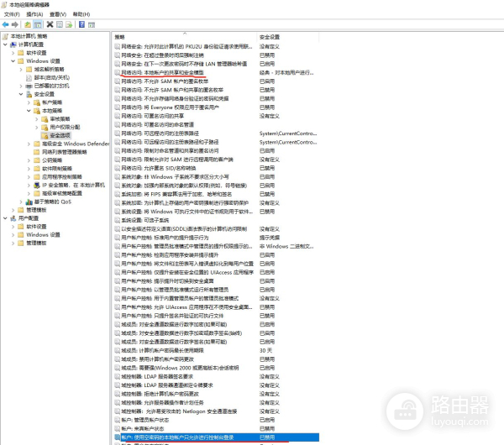This screenshot has height=445, width=504.
Task: Collapse the 本地策略 tree node
Action: point(29,110)
